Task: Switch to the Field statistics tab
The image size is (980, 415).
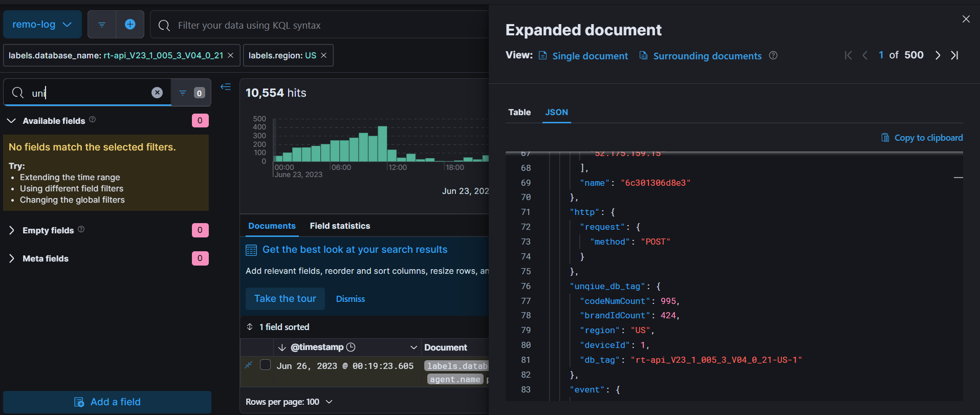Action: (x=340, y=226)
